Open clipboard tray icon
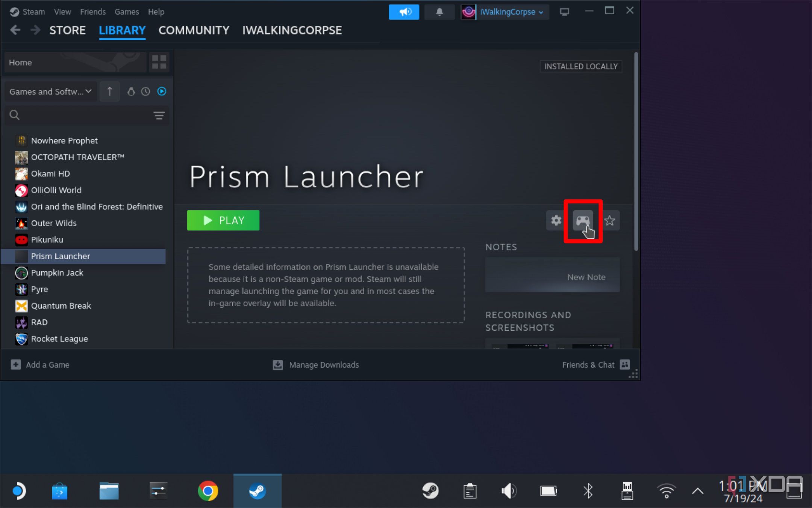 pyautogui.click(x=470, y=491)
